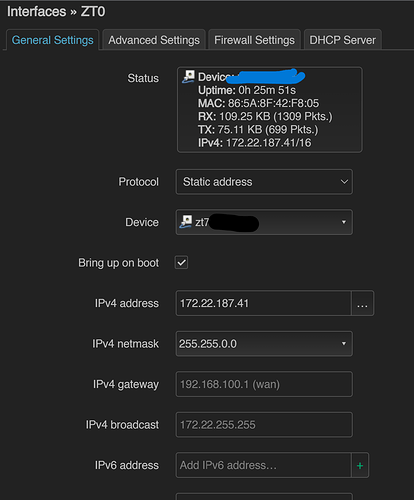This screenshot has width=414, height=500.
Task: Open the Protocol dropdown showing Static address
Action: click(x=264, y=182)
